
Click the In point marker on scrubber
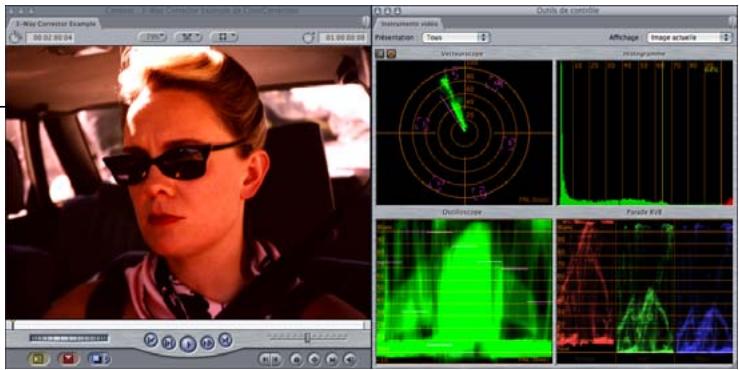[12, 325]
